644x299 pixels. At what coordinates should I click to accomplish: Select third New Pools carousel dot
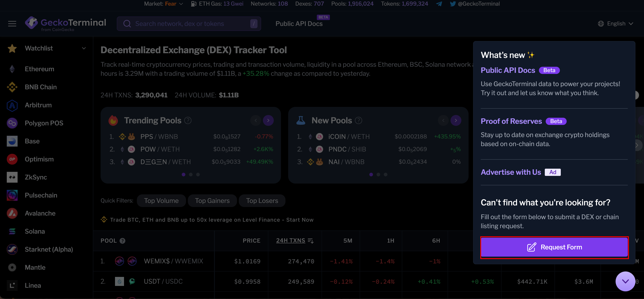386,175
